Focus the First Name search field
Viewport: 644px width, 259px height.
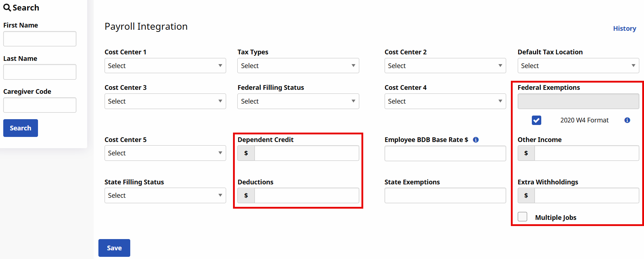(40, 39)
